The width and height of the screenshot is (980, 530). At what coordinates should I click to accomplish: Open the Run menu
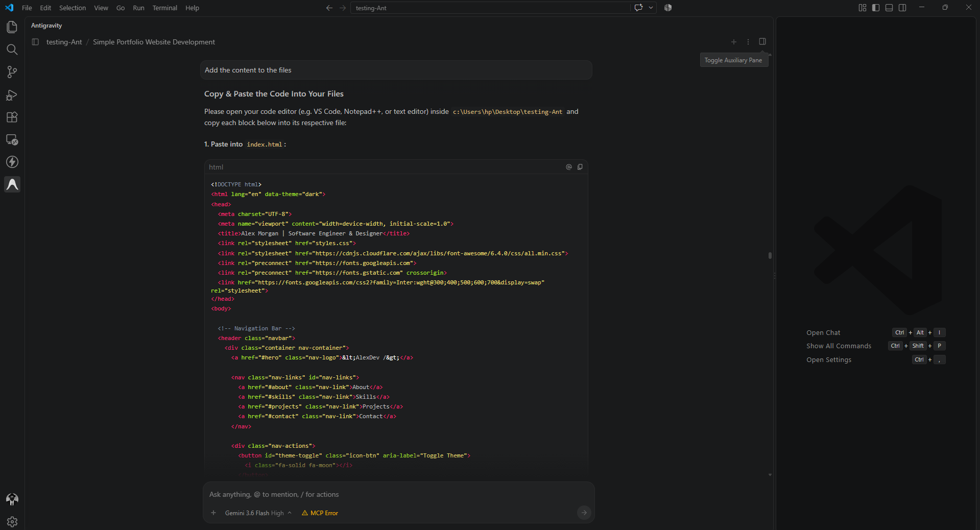(x=138, y=8)
